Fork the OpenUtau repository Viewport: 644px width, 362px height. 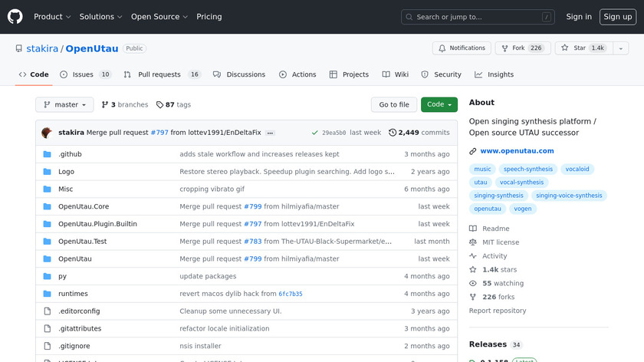click(x=519, y=48)
